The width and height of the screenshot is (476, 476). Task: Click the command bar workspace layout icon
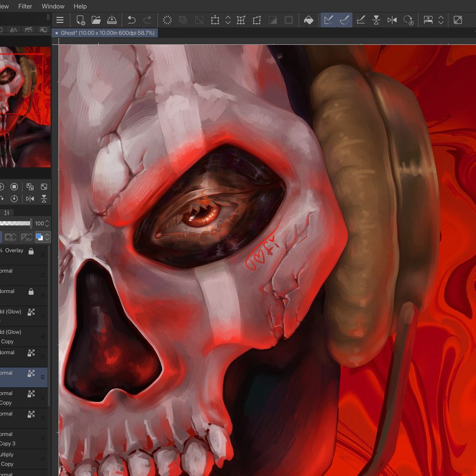coord(428,20)
